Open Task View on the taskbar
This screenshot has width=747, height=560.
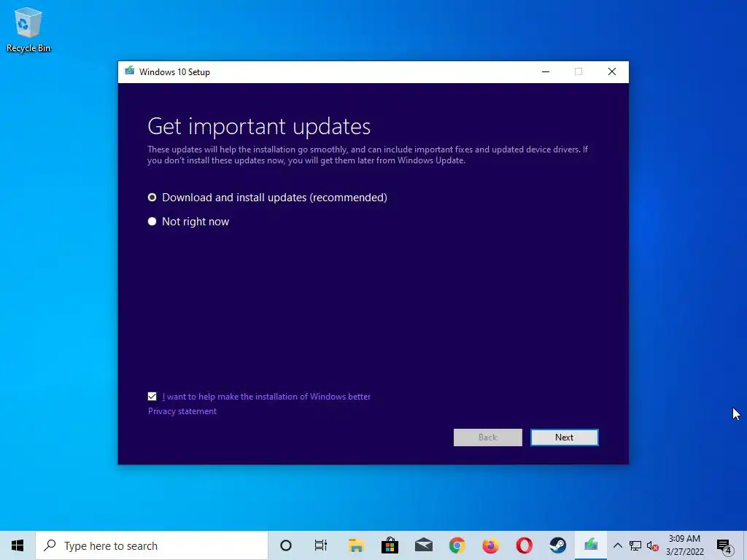pos(321,545)
